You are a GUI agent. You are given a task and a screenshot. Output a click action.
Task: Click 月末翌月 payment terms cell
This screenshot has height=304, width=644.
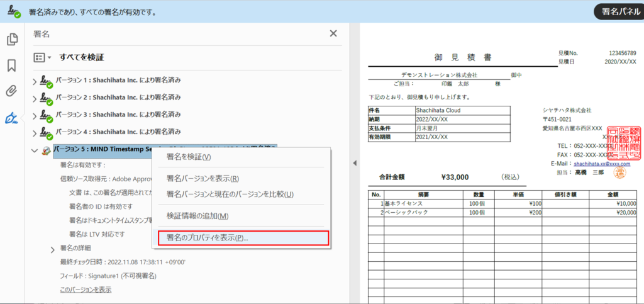(462, 128)
